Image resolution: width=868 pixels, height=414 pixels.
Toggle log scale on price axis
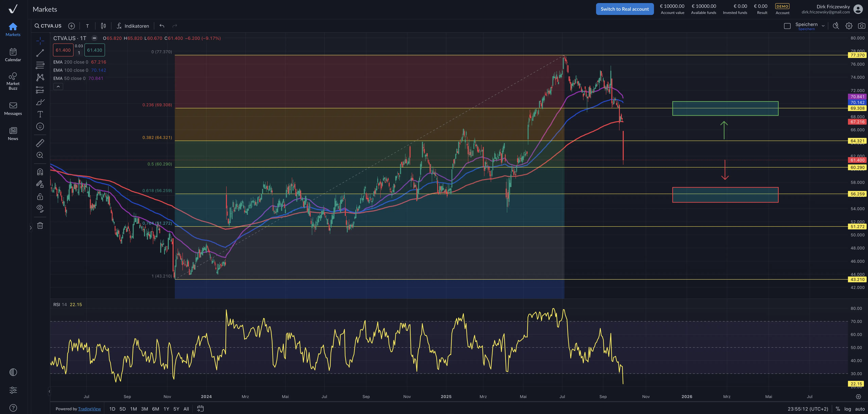(847, 409)
